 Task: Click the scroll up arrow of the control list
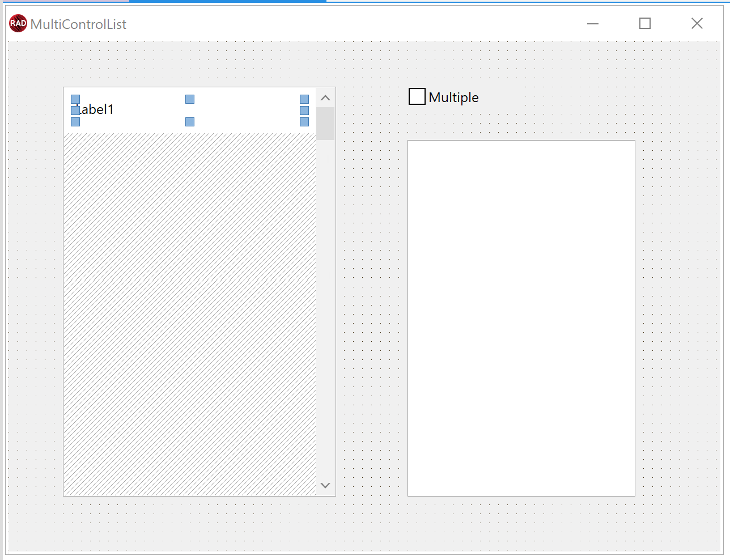325,98
